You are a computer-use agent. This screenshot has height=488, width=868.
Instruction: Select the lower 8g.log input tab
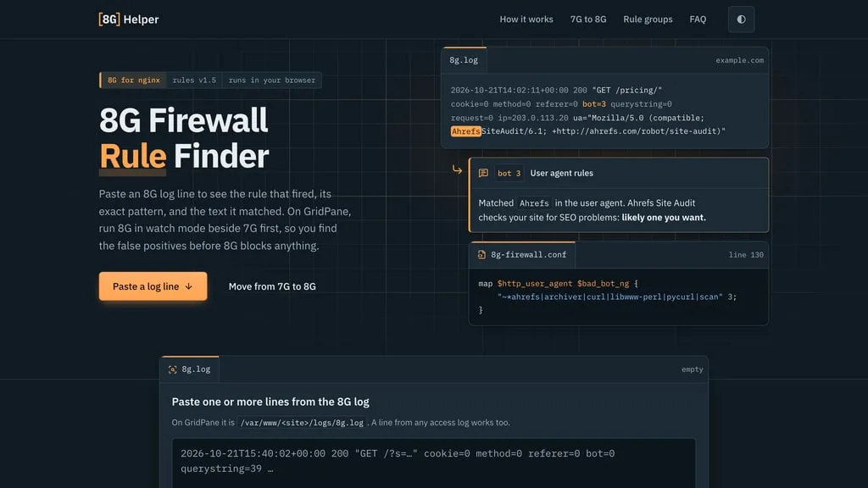[x=190, y=369]
